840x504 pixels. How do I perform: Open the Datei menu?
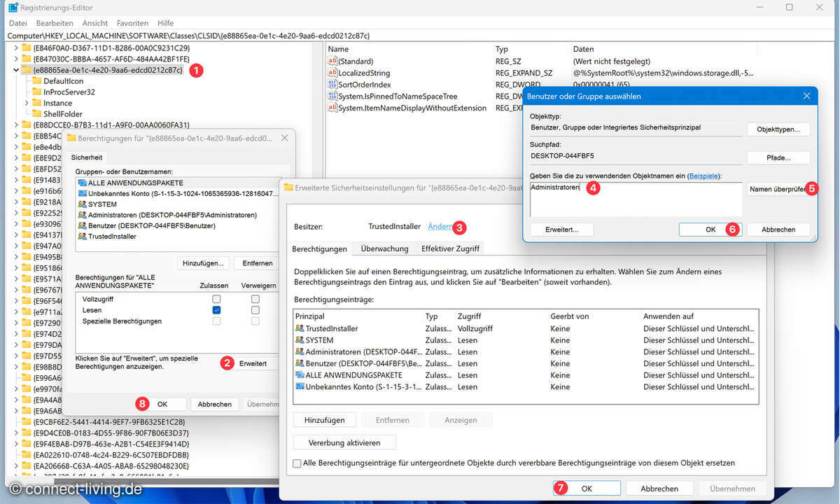pyautogui.click(x=17, y=23)
